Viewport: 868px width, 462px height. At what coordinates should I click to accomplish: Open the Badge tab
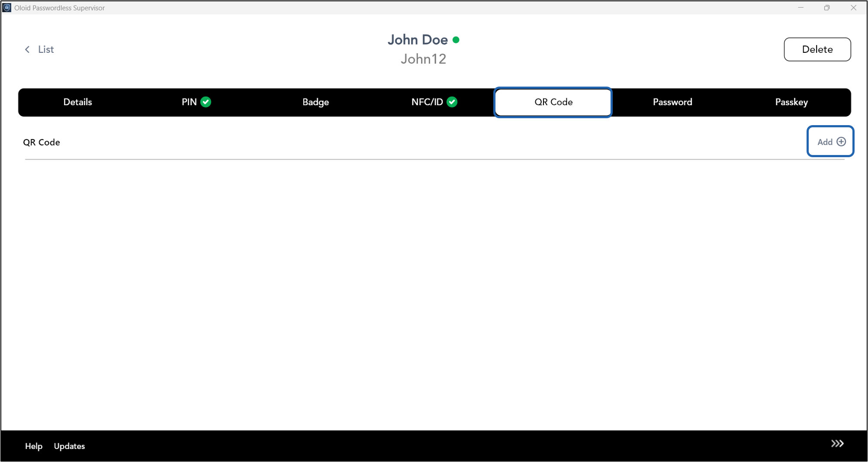(x=315, y=102)
